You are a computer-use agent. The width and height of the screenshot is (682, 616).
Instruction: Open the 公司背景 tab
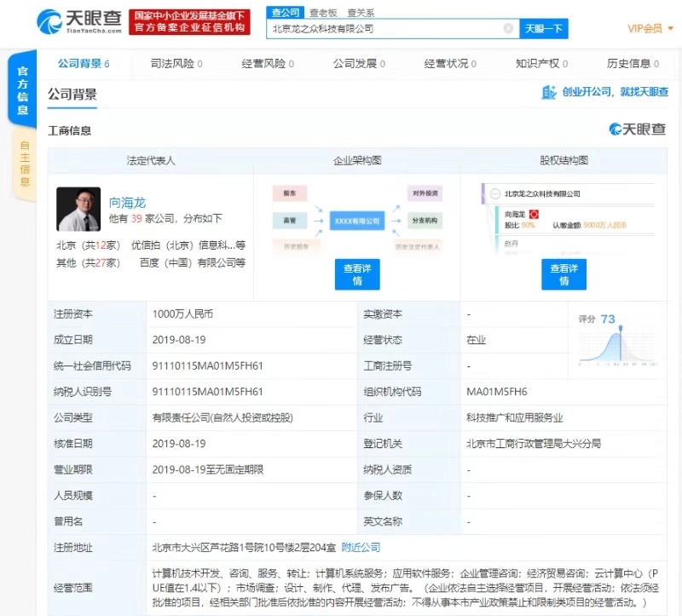[84, 64]
